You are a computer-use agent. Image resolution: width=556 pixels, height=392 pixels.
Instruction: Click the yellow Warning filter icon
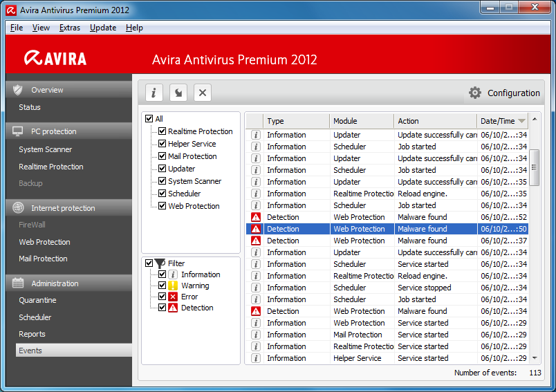(173, 286)
